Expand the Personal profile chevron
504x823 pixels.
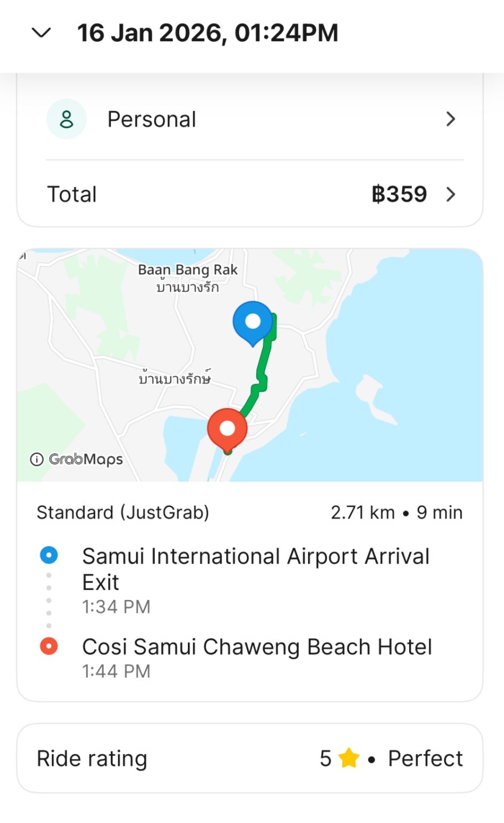pyautogui.click(x=450, y=119)
